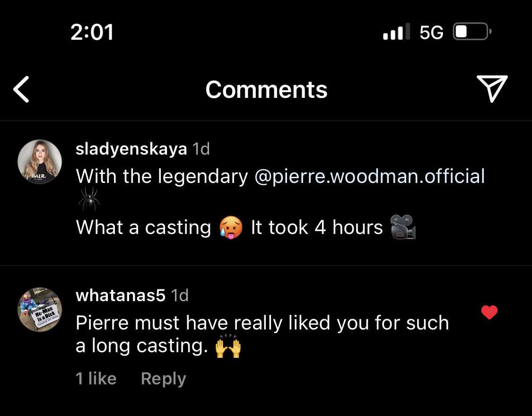Screen dimensions: 532x416
Task: Tap the sladyenskaya username
Action: point(131,149)
